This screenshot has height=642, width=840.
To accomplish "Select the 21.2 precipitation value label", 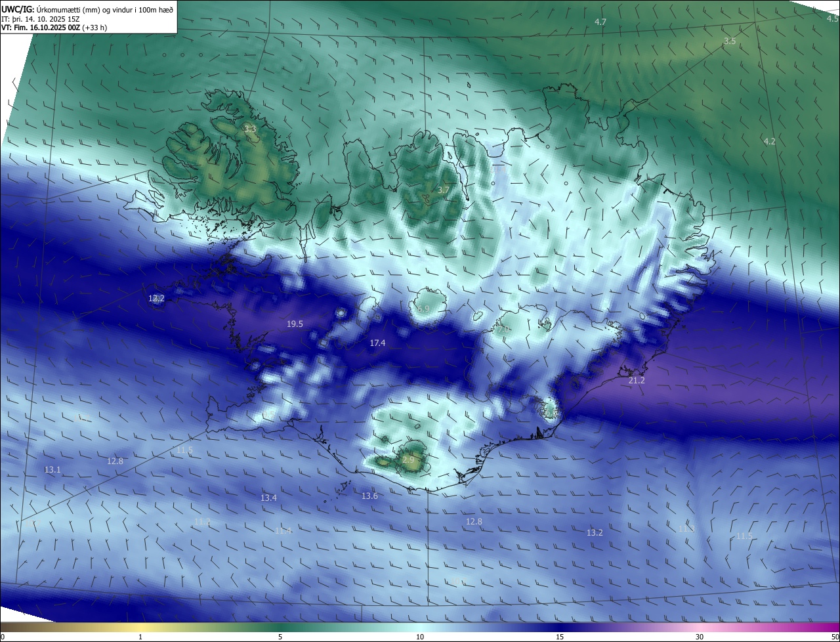I will (637, 381).
